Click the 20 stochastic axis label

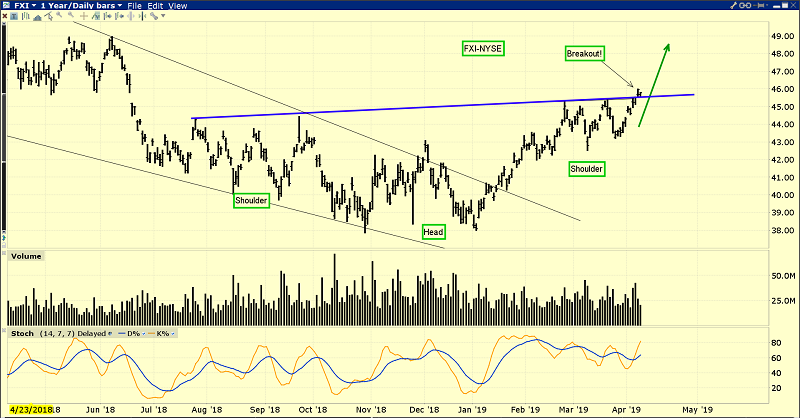tap(776, 388)
